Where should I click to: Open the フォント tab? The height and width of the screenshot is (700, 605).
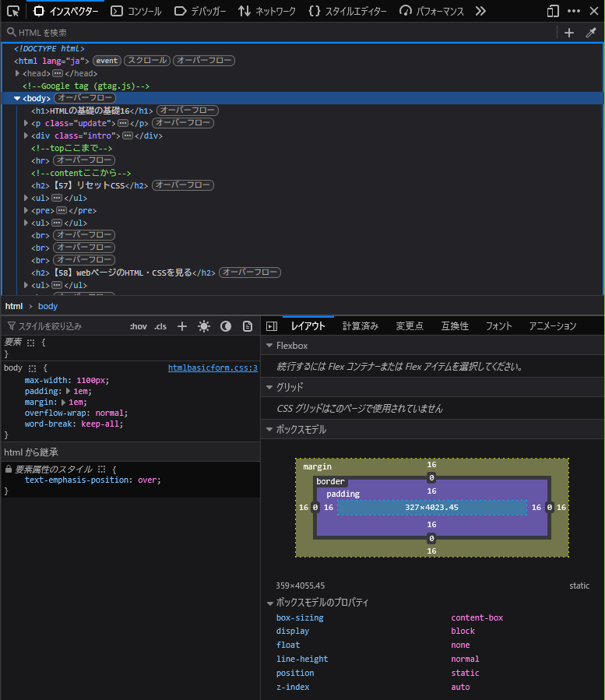pyautogui.click(x=499, y=326)
